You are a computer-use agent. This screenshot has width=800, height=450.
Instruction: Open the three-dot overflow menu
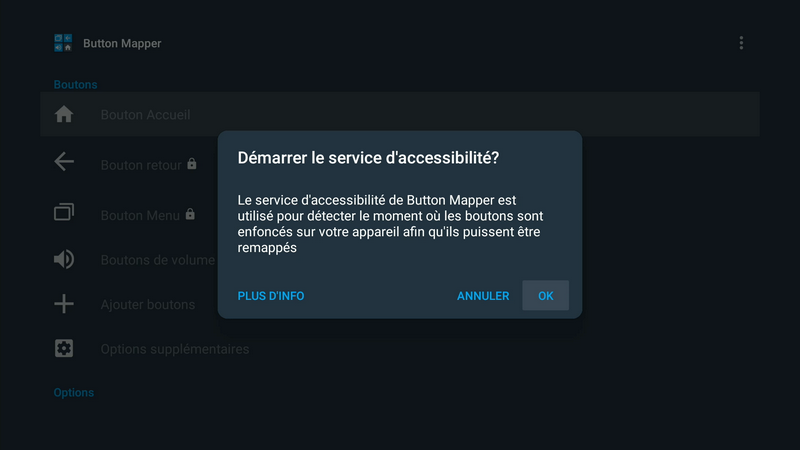pyautogui.click(x=741, y=43)
